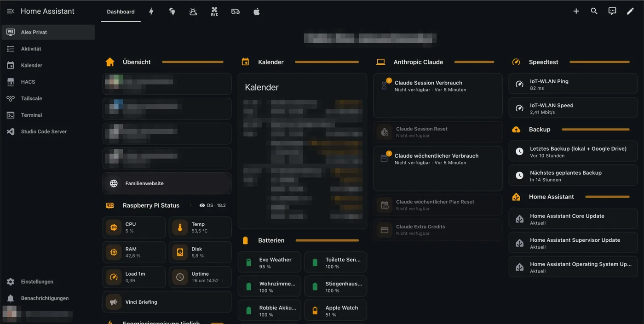Click the Familienwebsite button
Image resolution: width=644 pixels, height=324 pixels.
click(167, 183)
